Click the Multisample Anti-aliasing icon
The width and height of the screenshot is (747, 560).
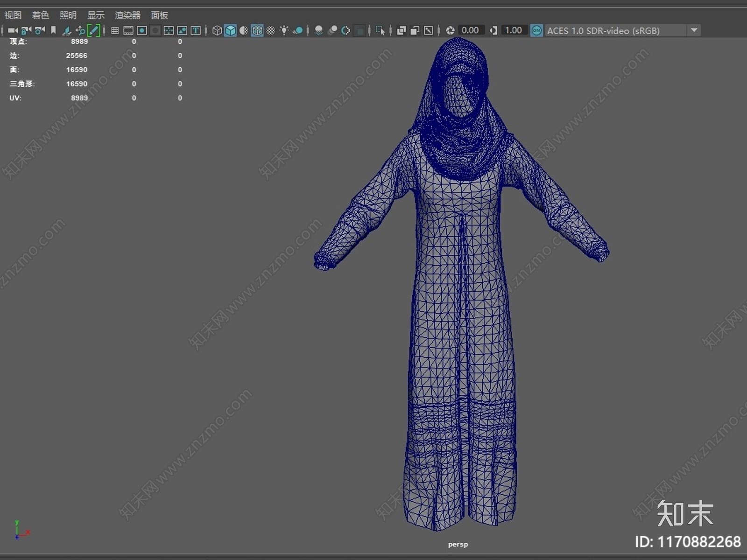[x=346, y=30]
